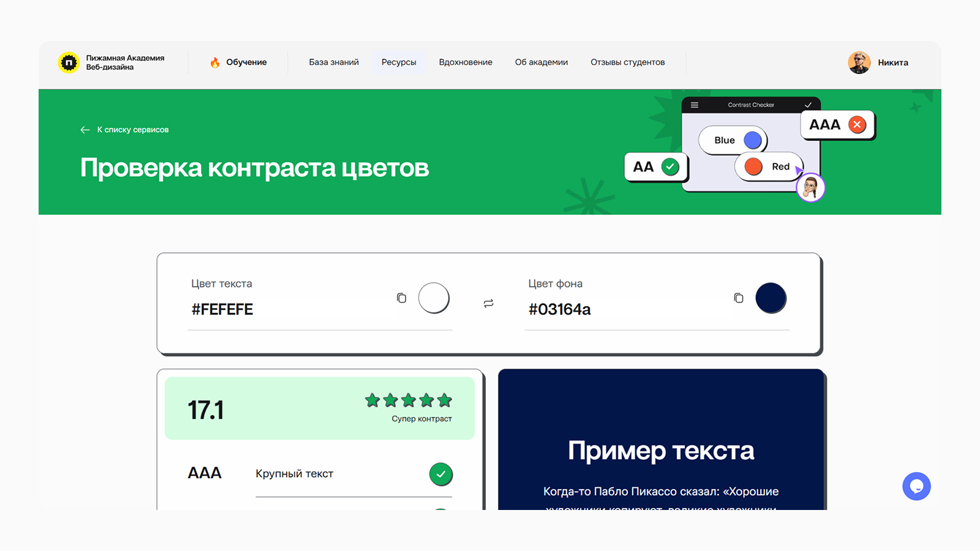
Task: Switch to the База знаний section
Action: [334, 62]
